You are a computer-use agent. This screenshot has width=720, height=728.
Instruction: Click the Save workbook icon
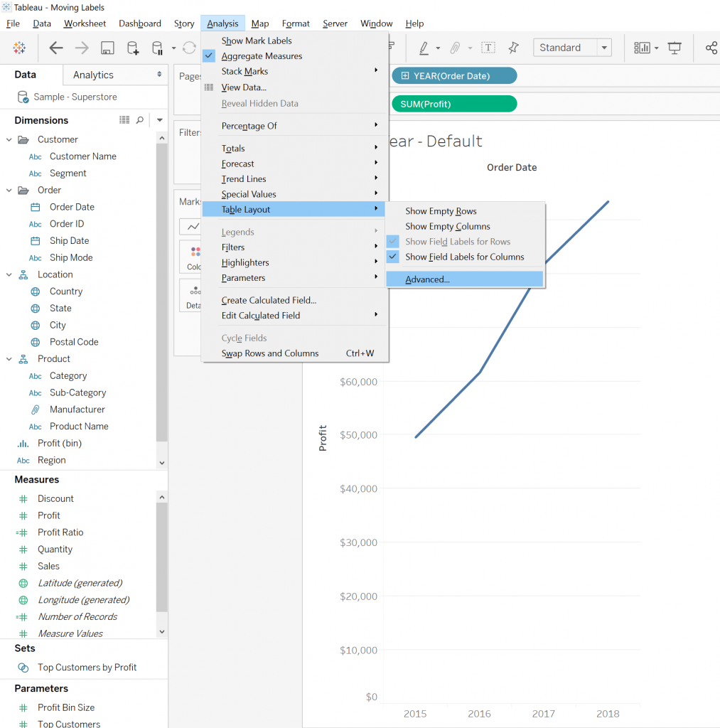point(107,48)
